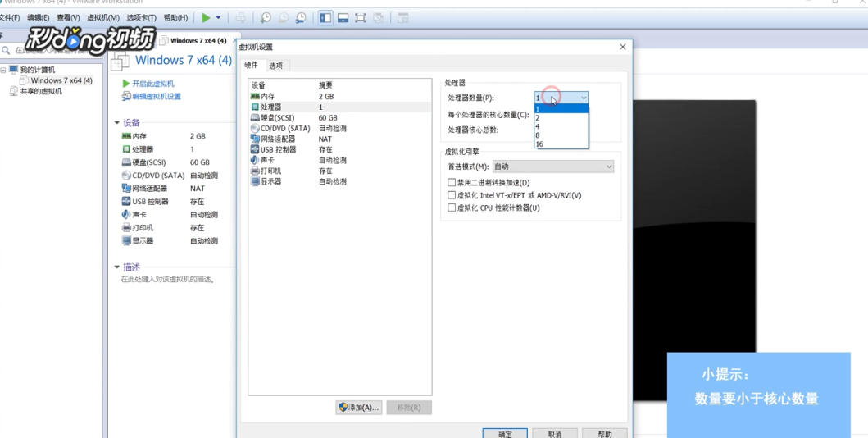The height and width of the screenshot is (438, 868).
Task: Select Windows 7 x64 (4) in library tree
Action: [61, 80]
